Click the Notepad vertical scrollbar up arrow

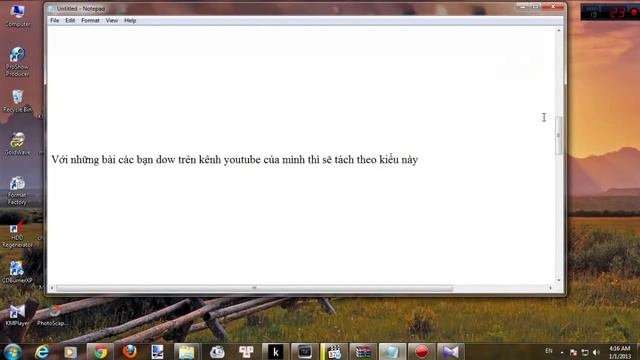click(x=559, y=30)
